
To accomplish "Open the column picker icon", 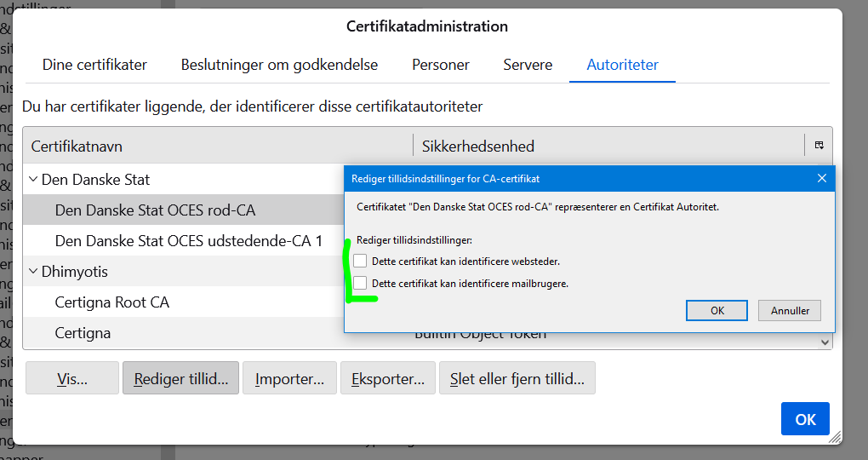I will click(819, 146).
